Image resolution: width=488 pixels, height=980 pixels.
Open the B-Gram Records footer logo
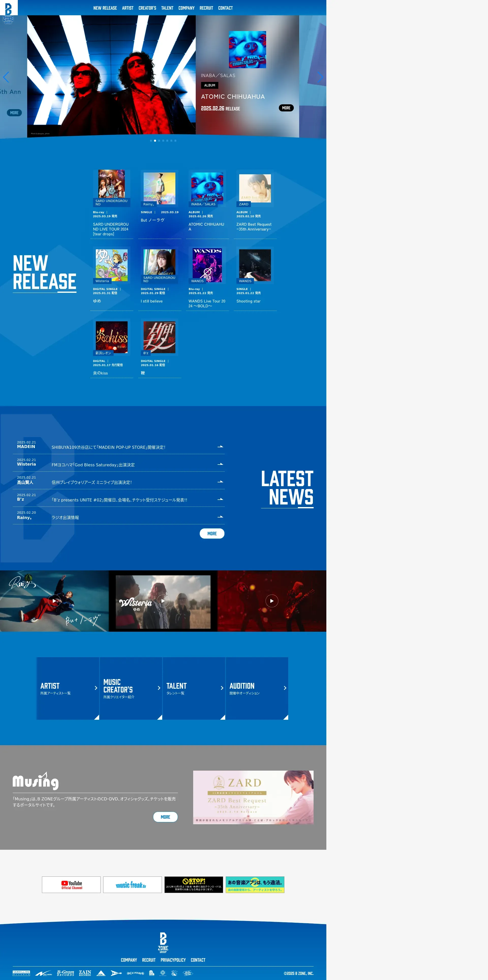click(65, 973)
